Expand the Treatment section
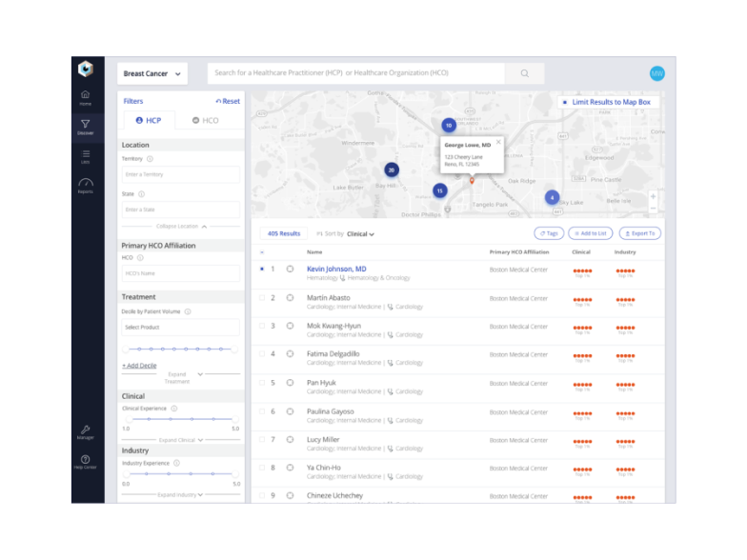The width and height of the screenshot is (747, 560). pos(183,377)
